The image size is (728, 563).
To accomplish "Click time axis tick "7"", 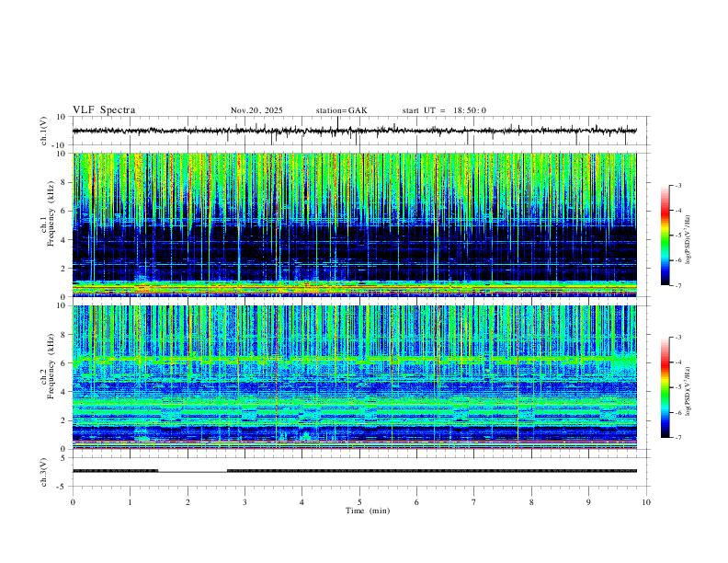I will tap(474, 502).
